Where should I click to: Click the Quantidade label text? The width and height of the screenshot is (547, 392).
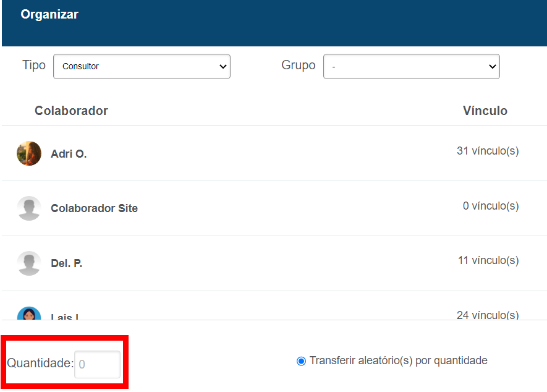(x=40, y=364)
